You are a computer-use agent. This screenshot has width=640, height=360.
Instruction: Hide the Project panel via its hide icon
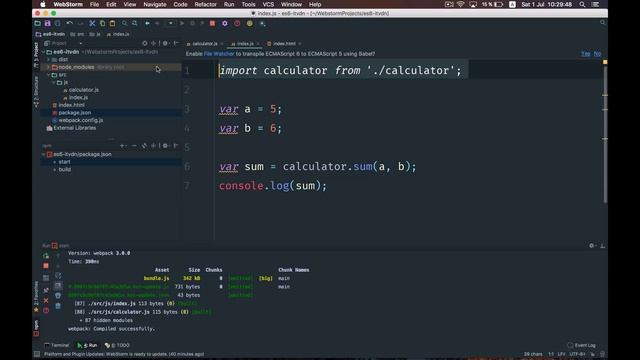tap(176, 43)
